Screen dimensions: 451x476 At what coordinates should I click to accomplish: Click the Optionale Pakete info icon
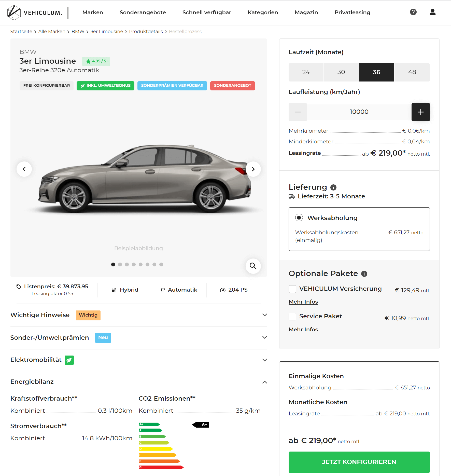(364, 274)
